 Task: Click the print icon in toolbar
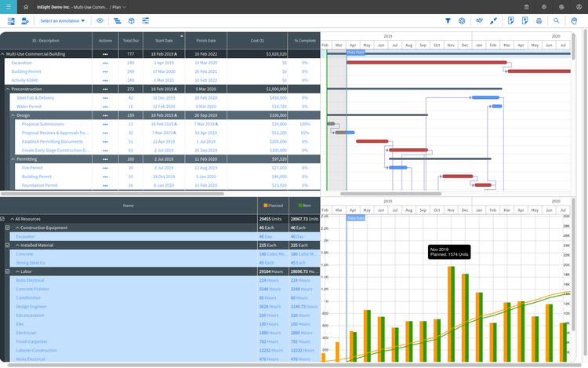click(x=539, y=20)
